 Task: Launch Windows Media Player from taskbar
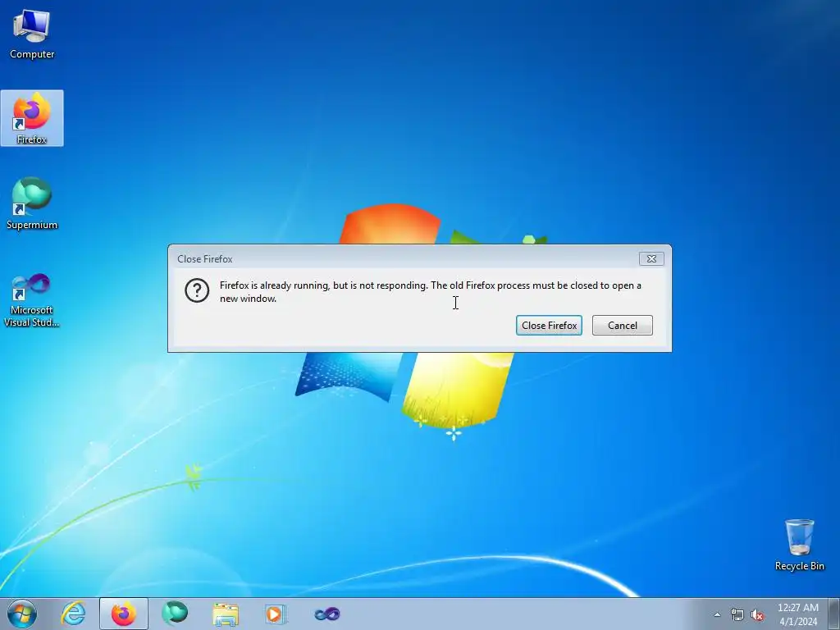[276, 614]
